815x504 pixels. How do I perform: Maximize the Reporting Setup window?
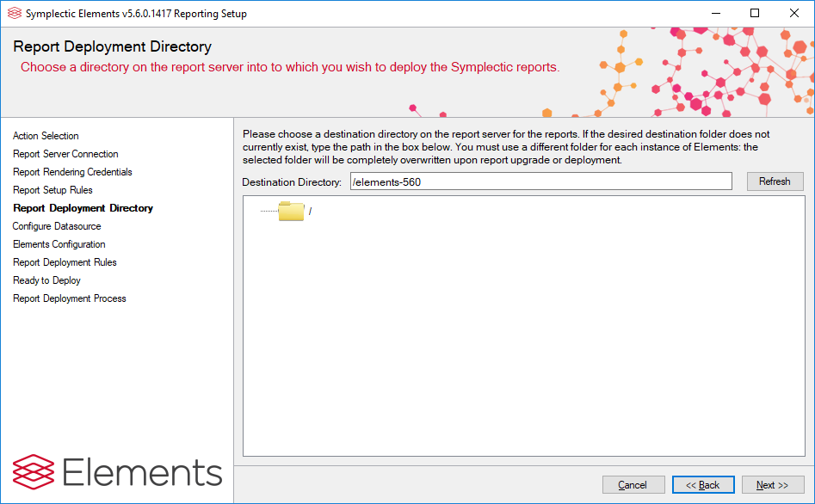755,14
